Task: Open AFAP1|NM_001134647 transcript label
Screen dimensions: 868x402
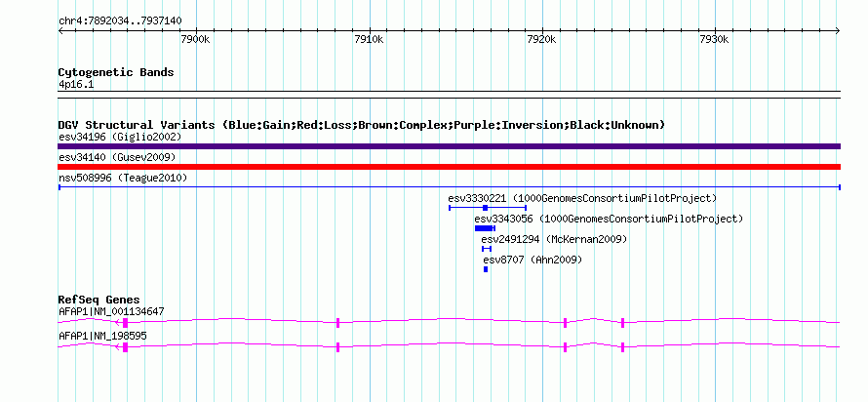Action: [111, 311]
